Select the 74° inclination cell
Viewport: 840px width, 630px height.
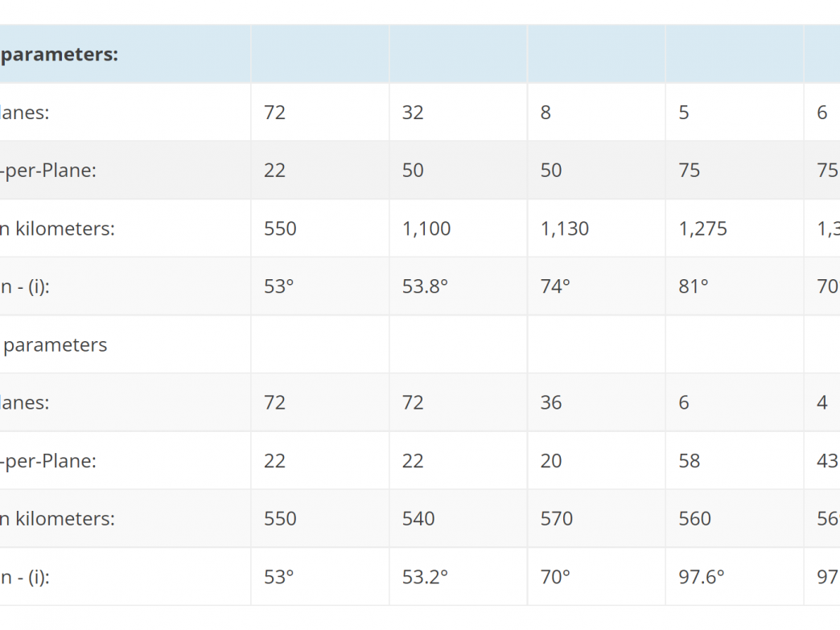coord(596,286)
